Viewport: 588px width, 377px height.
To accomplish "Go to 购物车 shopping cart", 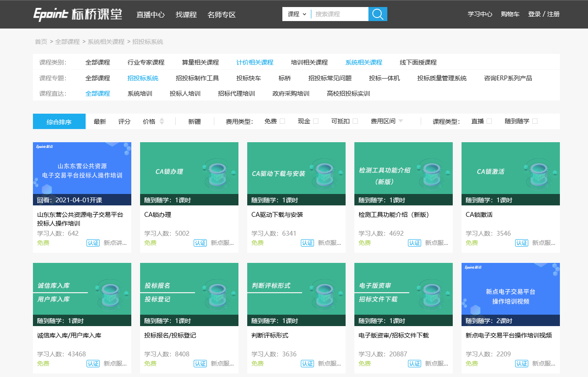I will pos(510,14).
